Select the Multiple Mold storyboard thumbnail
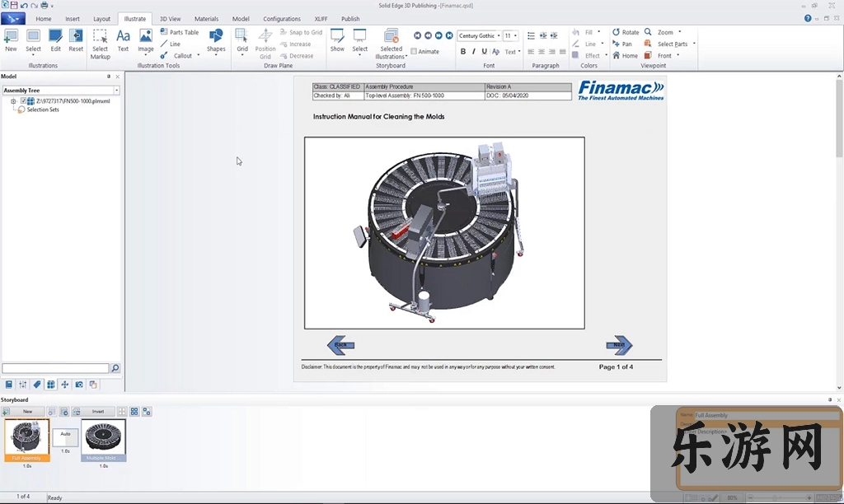The width and height of the screenshot is (844, 504). (x=103, y=440)
